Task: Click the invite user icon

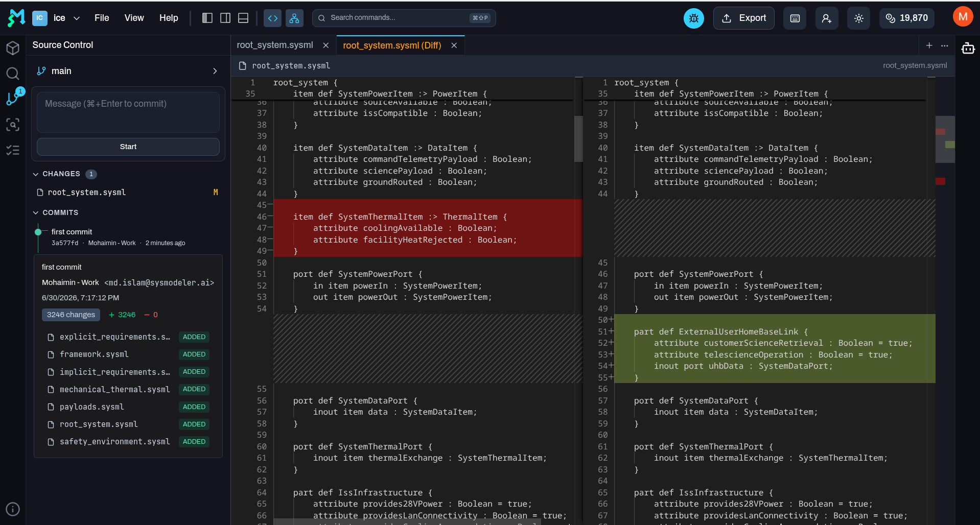Action: coord(827,18)
